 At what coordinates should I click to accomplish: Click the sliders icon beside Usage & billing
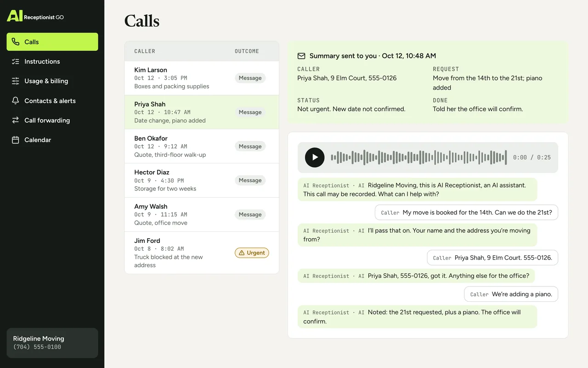coord(16,81)
